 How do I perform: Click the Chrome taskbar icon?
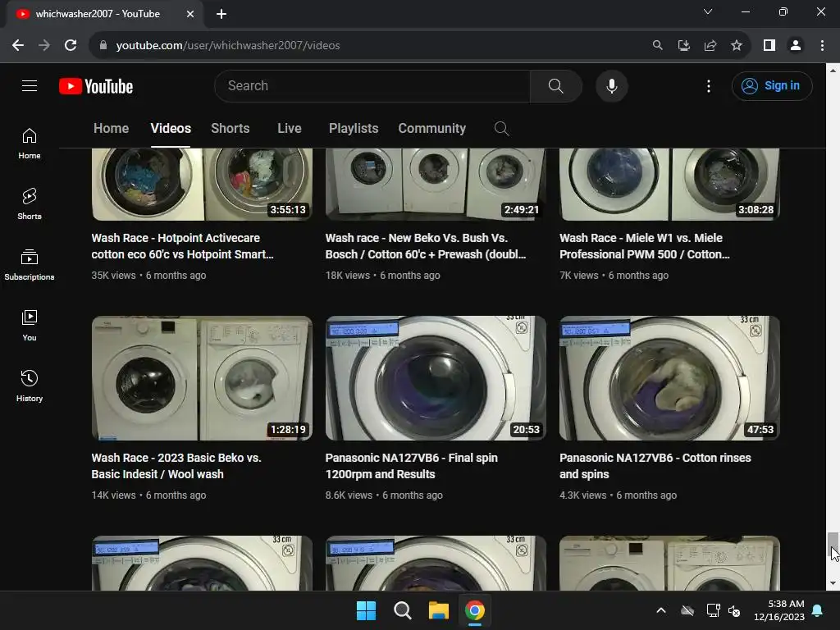(475, 610)
